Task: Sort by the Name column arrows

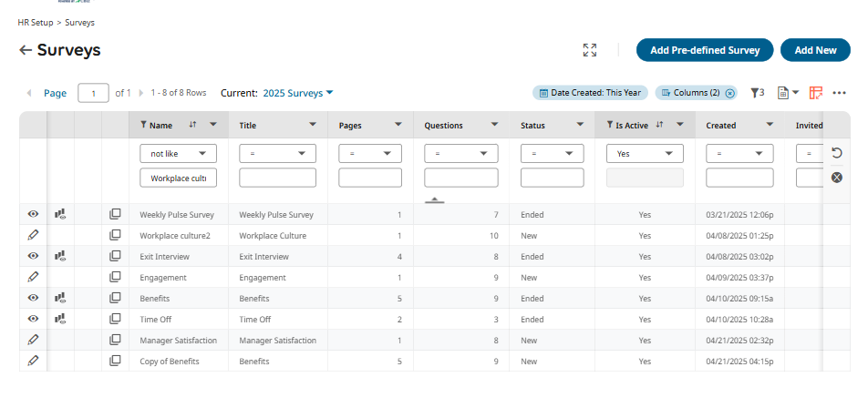Action: coord(192,125)
